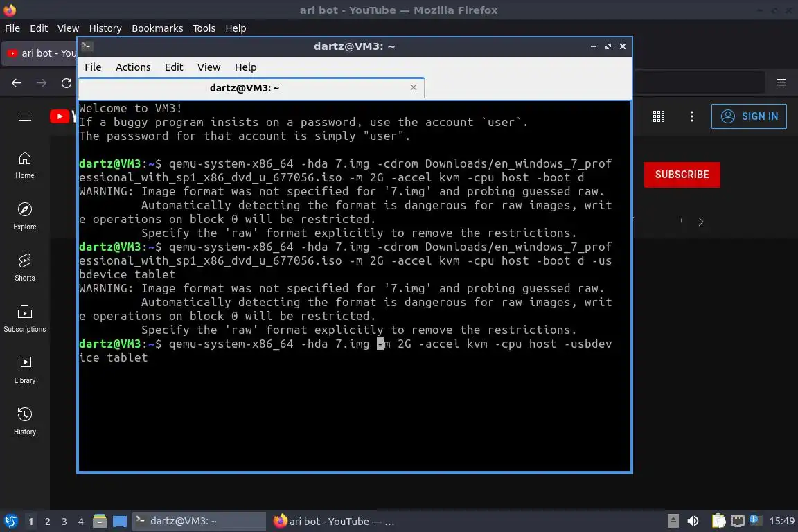Open network monitor tray icon
This screenshot has height=532, width=798.
[738, 521]
